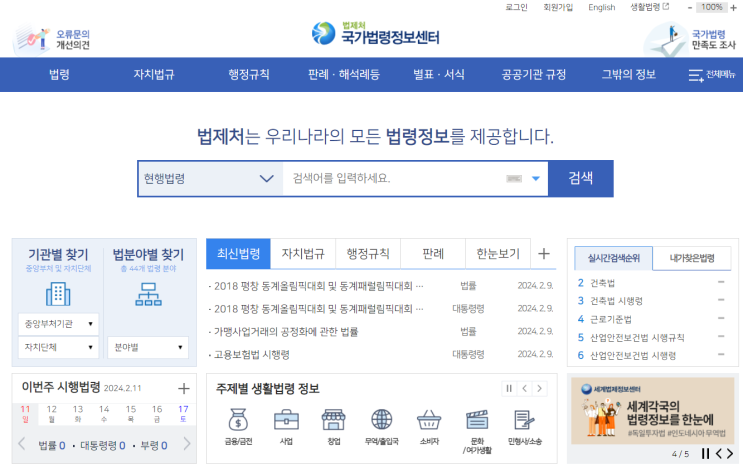The width and height of the screenshot is (743, 470).
Task: Open the 국가법령 만족도 조사 illustration link
Action: tap(689, 40)
